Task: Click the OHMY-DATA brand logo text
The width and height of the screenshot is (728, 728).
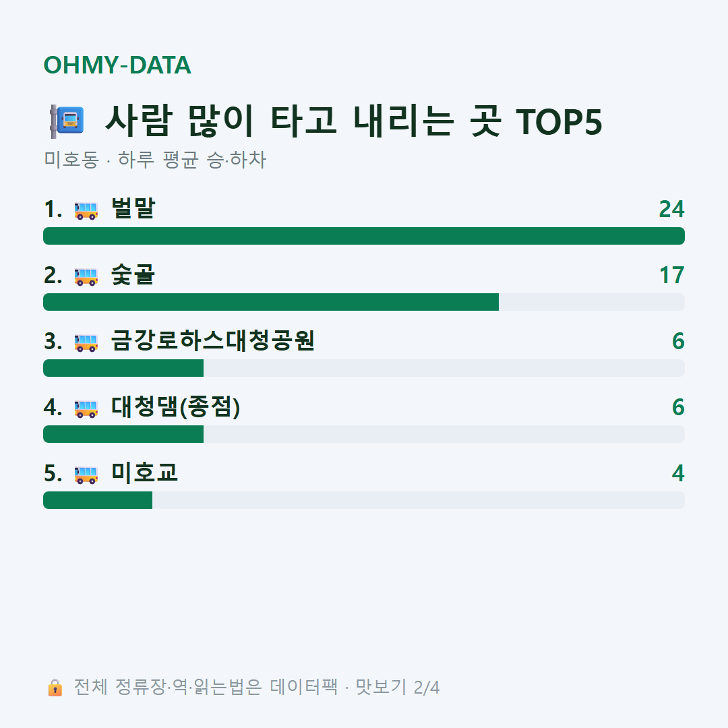Action: click(117, 65)
